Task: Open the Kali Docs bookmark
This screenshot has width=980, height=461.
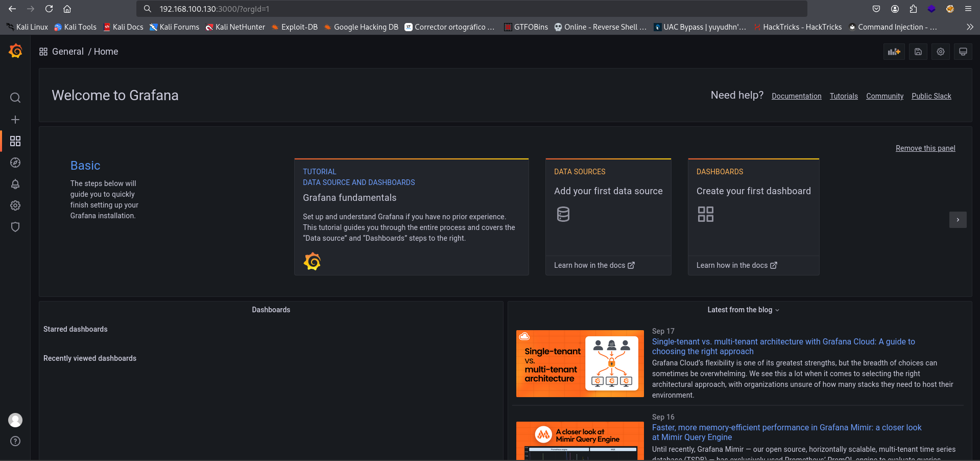Action: click(123, 27)
